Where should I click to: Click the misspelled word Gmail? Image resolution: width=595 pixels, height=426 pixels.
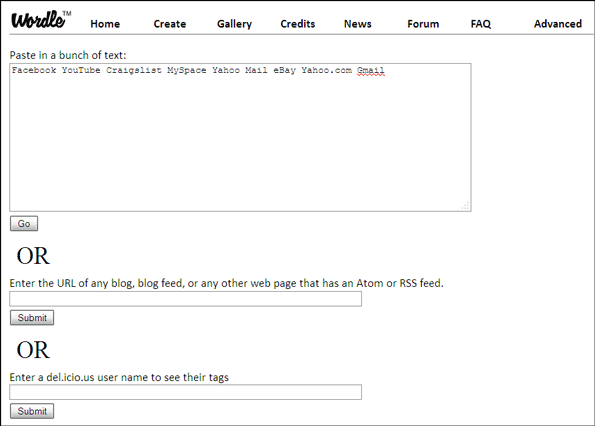[x=371, y=70]
